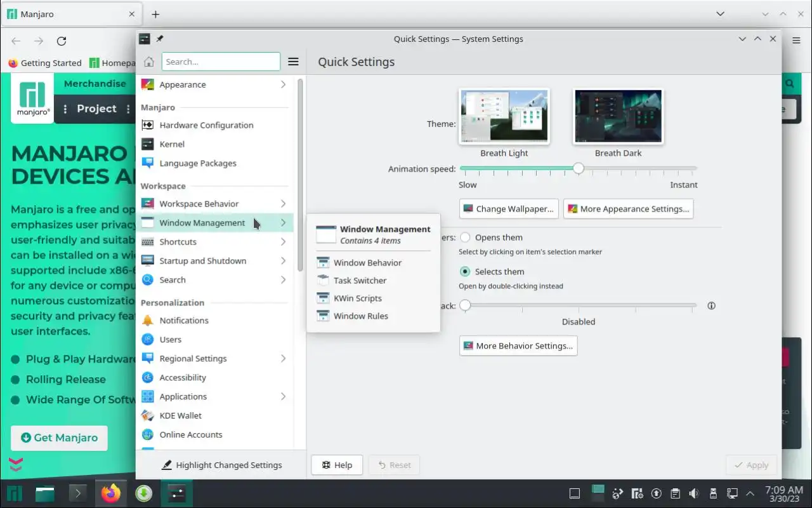
Task: Switch to the Manjaro browser tab
Action: 71,14
